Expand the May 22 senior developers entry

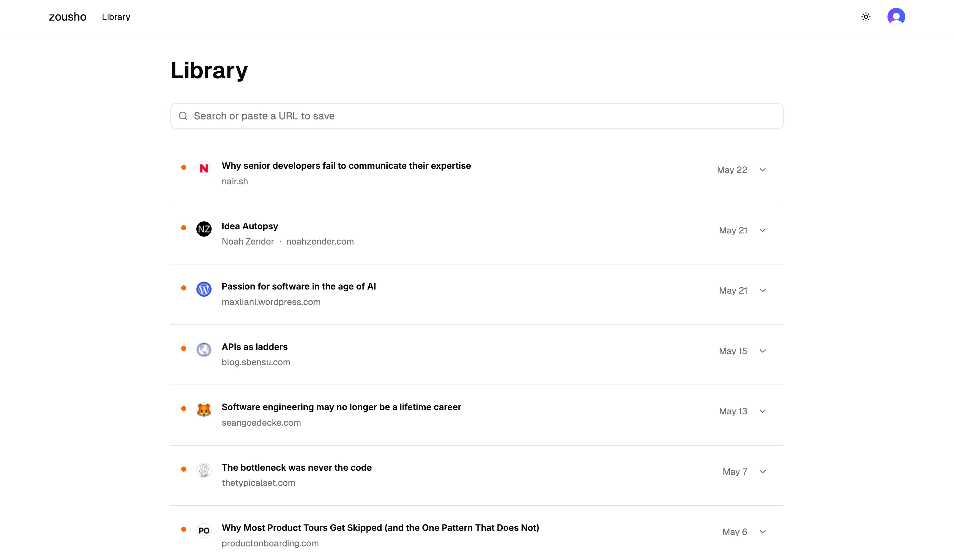pyautogui.click(x=762, y=170)
